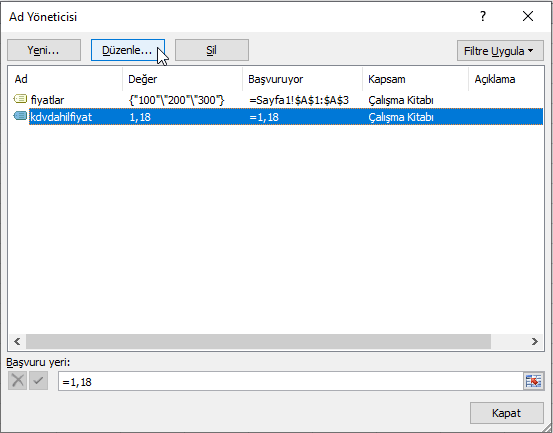The width and height of the screenshot is (553, 433).
Task: Click the Açıklama column header
Action: click(x=506, y=79)
